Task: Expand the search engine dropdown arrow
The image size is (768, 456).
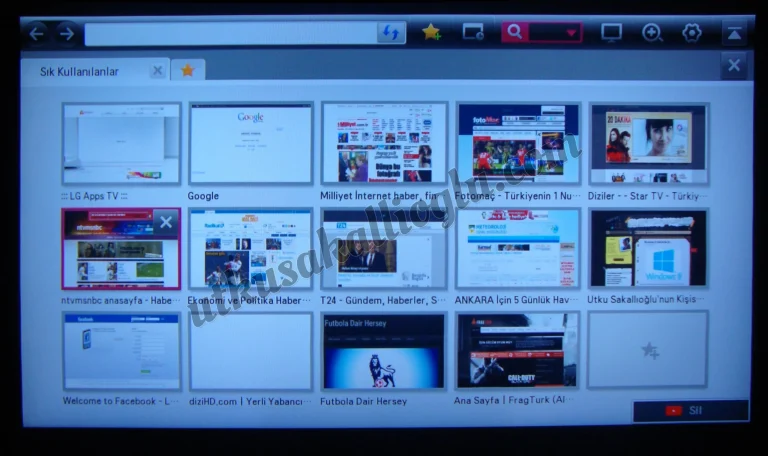Action: tap(571, 33)
